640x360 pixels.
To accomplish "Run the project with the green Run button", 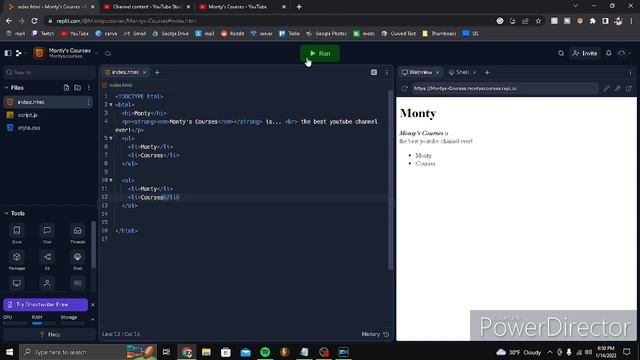I will [x=320, y=53].
